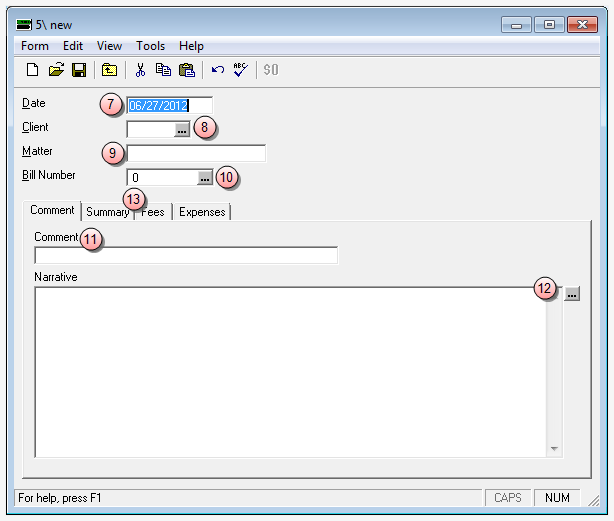Screen dimensions: 614x521
Task: Run spell check with the ABC checkmark icon
Action: tap(240, 70)
